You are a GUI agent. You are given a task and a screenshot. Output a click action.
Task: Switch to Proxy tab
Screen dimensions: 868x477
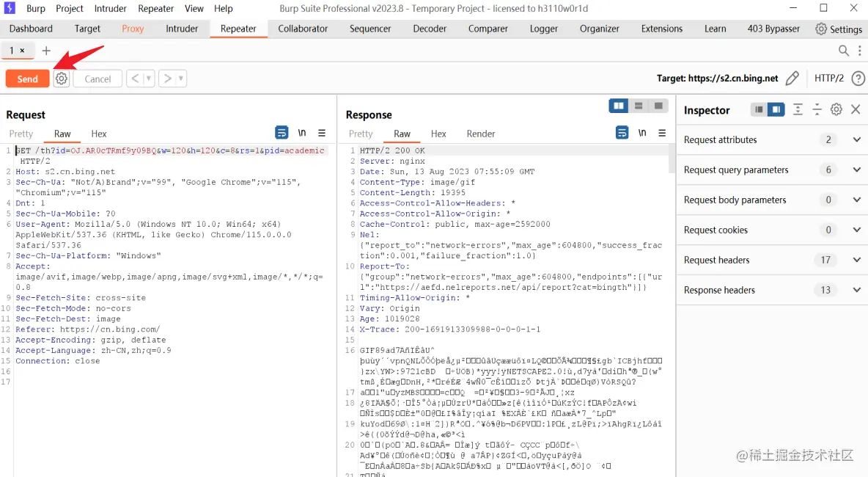(133, 29)
